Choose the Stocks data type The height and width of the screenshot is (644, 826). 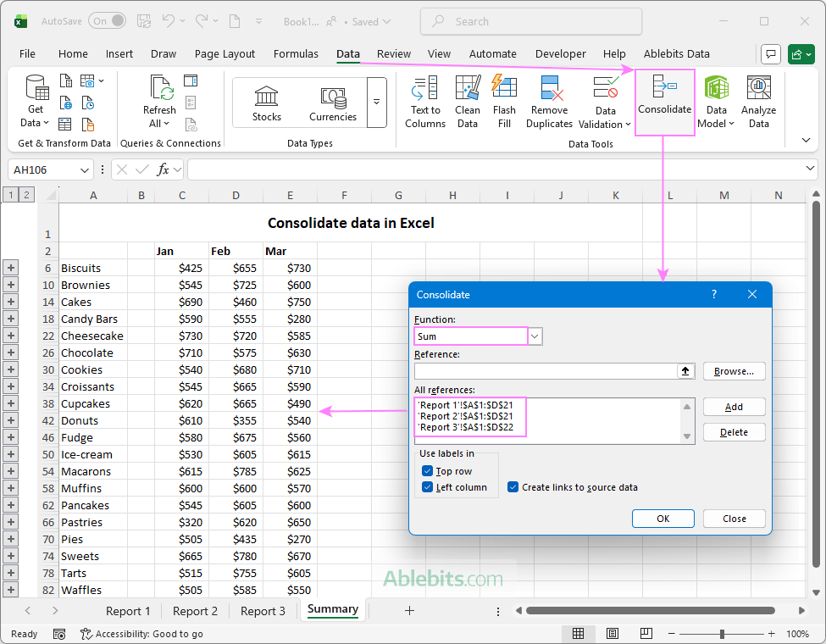(266, 103)
